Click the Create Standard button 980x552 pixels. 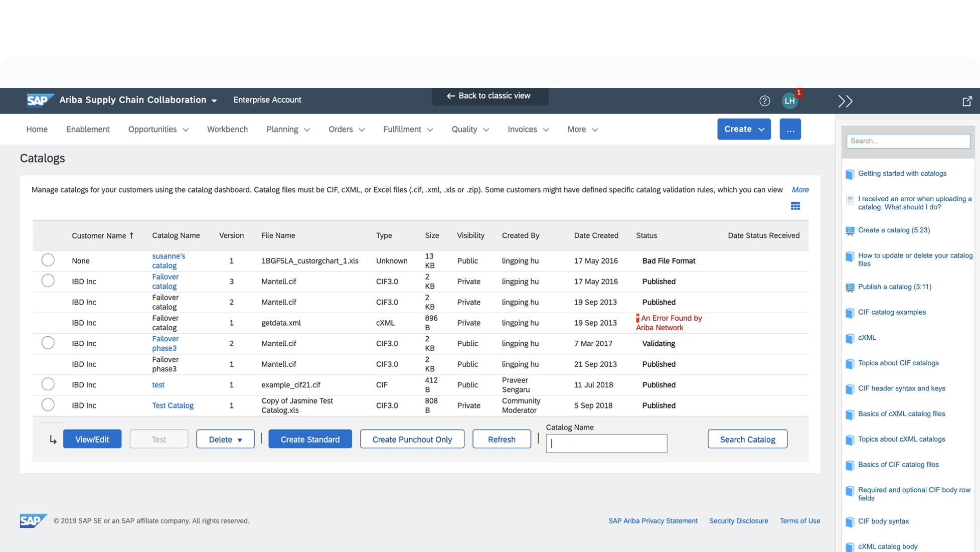(310, 439)
